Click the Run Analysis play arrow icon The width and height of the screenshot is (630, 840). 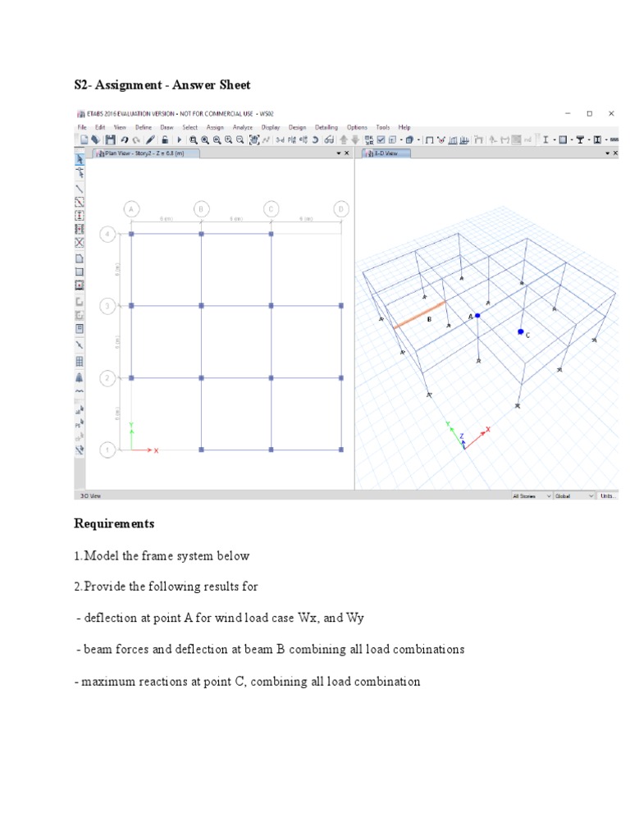(x=180, y=139)
